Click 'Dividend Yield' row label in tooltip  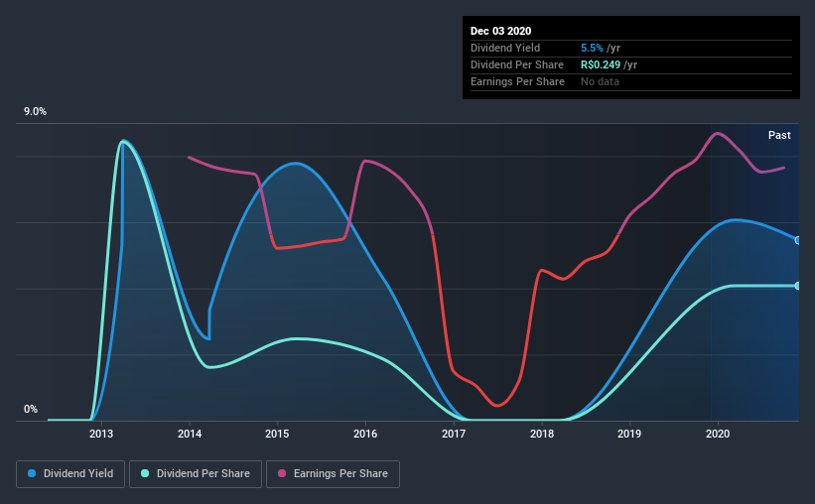point(505,48)
